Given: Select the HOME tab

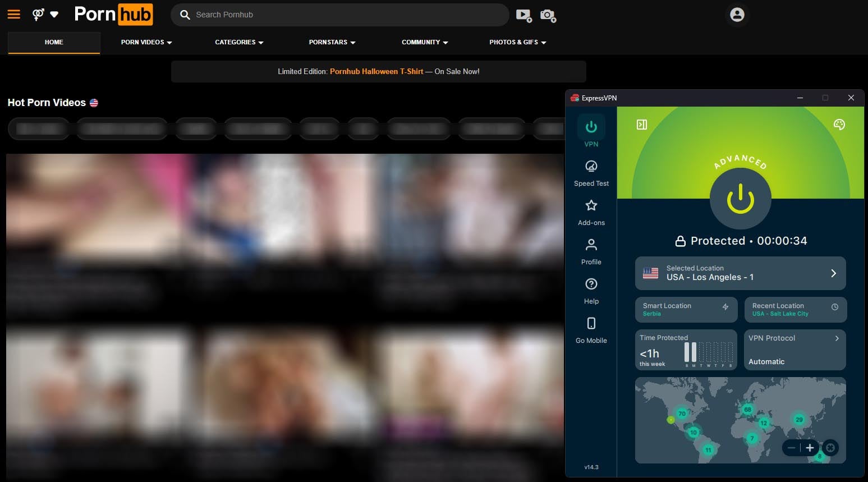Looking at the screenshot, I should click(54, 42).
